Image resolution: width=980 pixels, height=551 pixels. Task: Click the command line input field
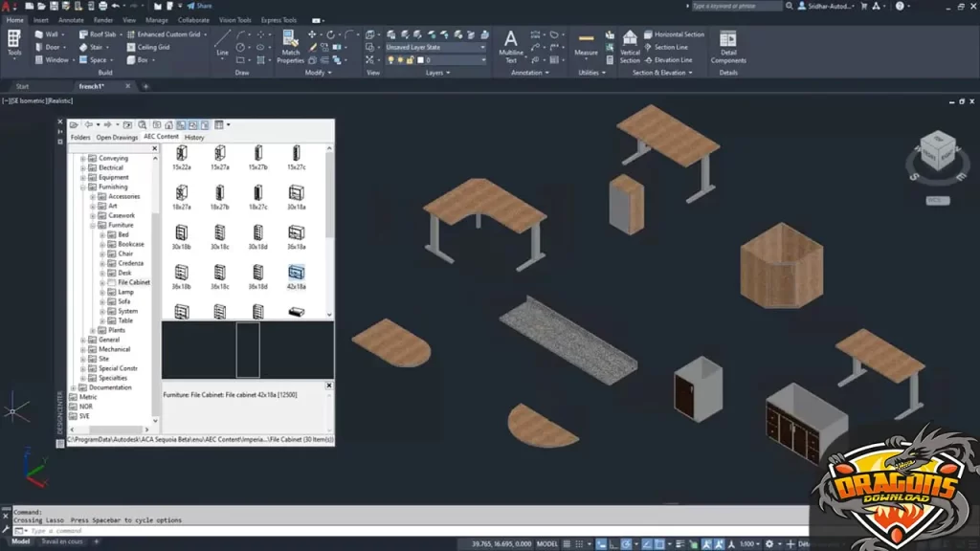click(417, 531)
